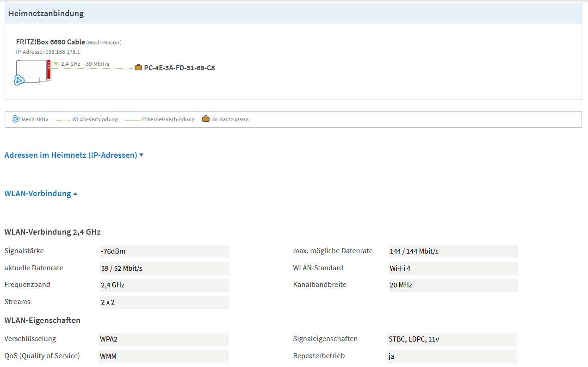Click the Ethernet-Verbindung legend text
588x367 pixels.
[168, 119]
